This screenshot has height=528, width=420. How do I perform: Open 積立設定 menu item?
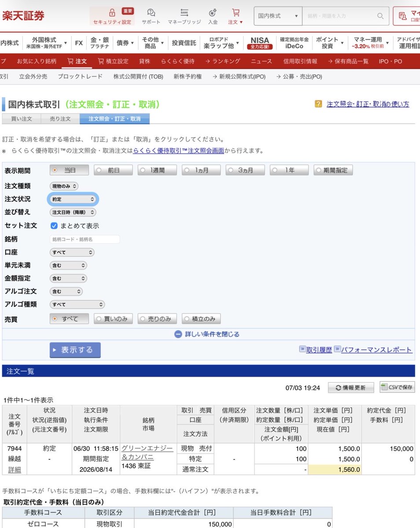113,61
